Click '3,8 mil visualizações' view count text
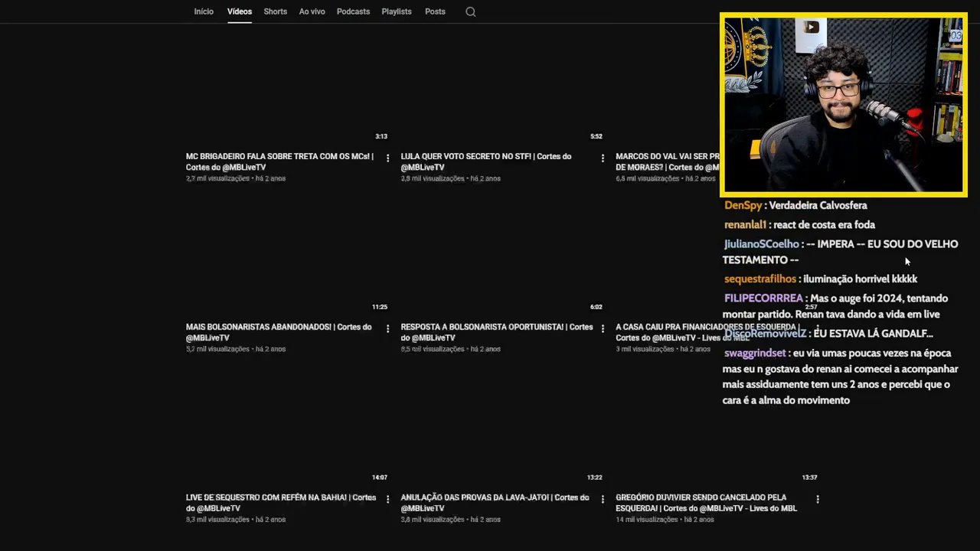980x551 pixels. [433, 520]
